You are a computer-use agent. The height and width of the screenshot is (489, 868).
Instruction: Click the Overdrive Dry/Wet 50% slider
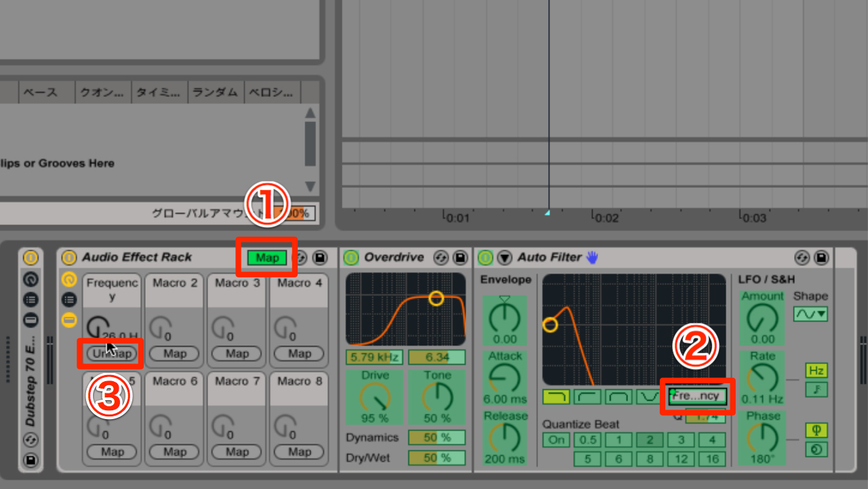pyautogui.click(x=437, y=458)
